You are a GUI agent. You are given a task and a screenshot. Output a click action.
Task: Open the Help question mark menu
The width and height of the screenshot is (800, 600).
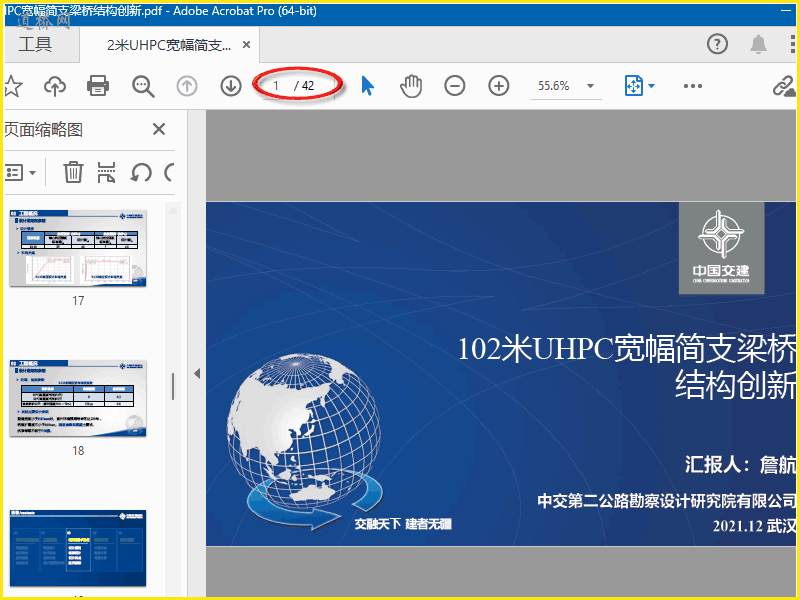pyautogui.click(x=717, y=44)
